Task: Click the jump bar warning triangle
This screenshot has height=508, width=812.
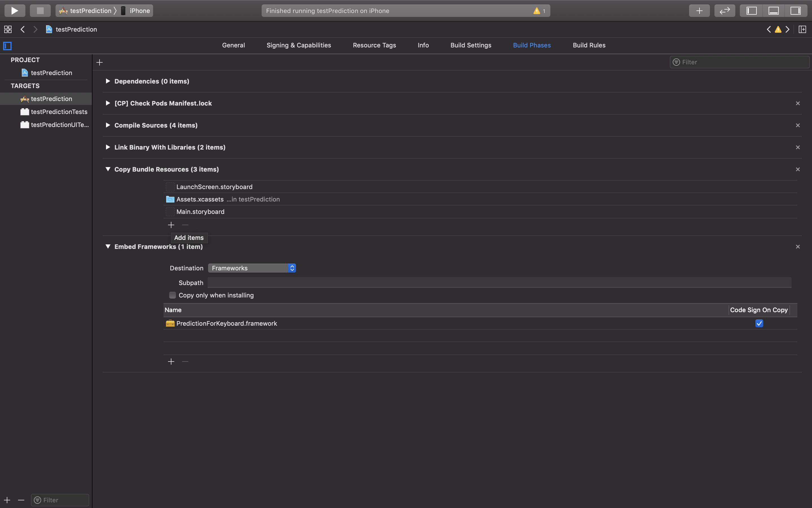Action: tap(778, 29)
